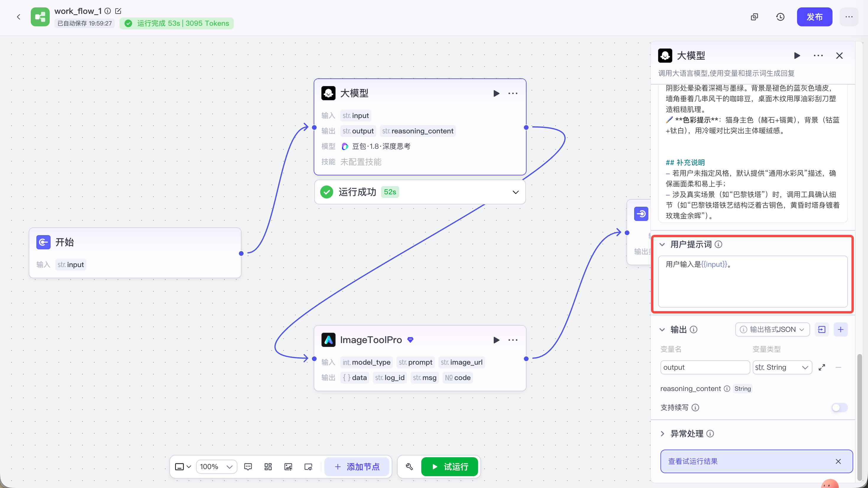Click the str. log_id output tag

(390, 378)
